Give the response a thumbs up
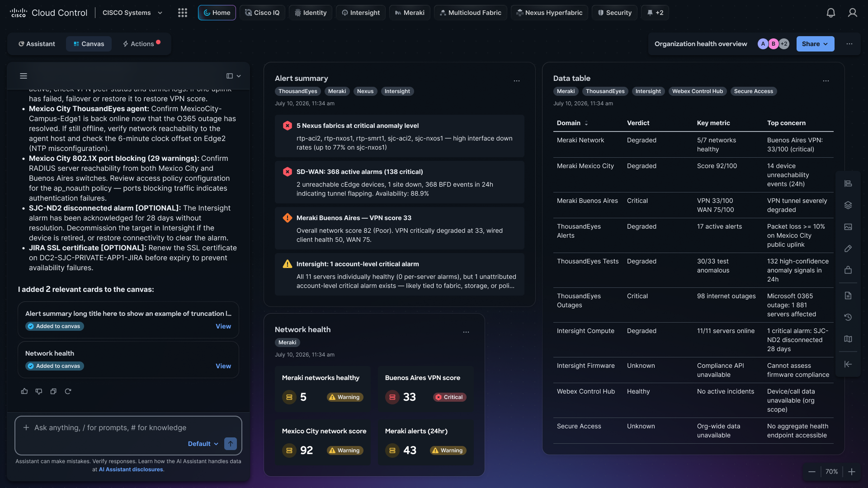 click(x=24, y=391)
